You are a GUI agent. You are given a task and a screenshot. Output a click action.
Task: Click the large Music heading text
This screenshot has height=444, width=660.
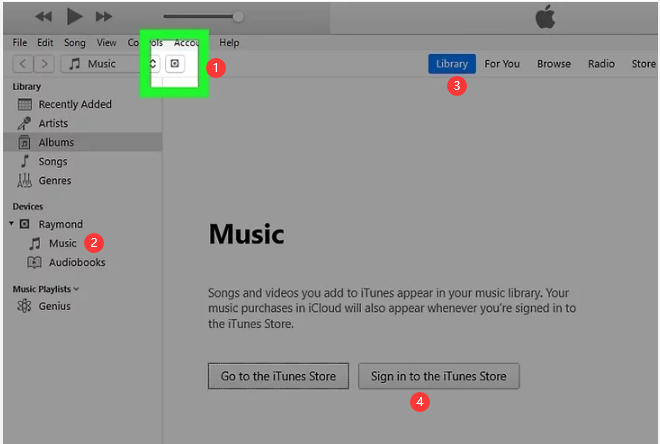(247, 234)
